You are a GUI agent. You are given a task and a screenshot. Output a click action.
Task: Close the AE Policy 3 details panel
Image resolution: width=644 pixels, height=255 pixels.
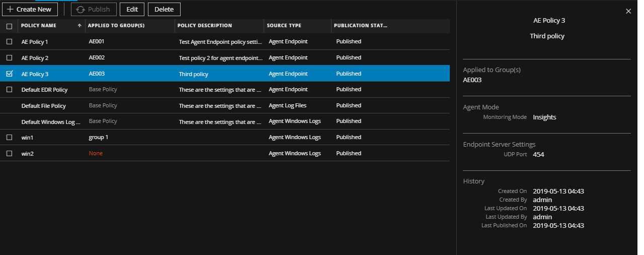click(628, 11)
